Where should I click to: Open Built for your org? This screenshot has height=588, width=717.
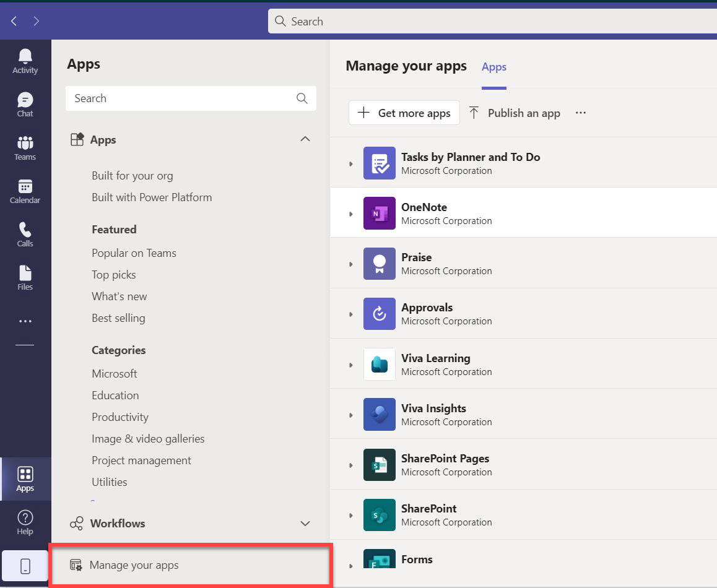pos(132,176)
